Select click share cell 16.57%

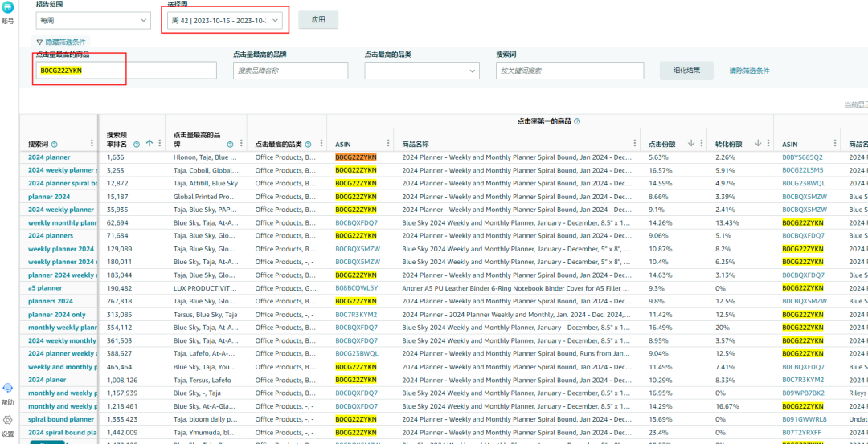point(659,170)
